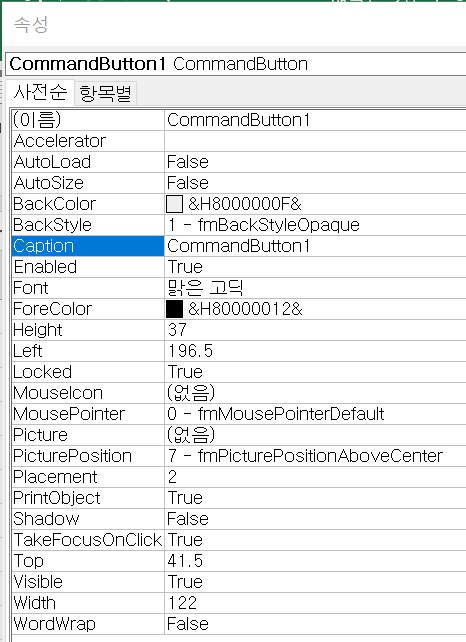466x642 pixels.
Task: Switch to the 사전순 tab
Action: (x=40, y=92)
